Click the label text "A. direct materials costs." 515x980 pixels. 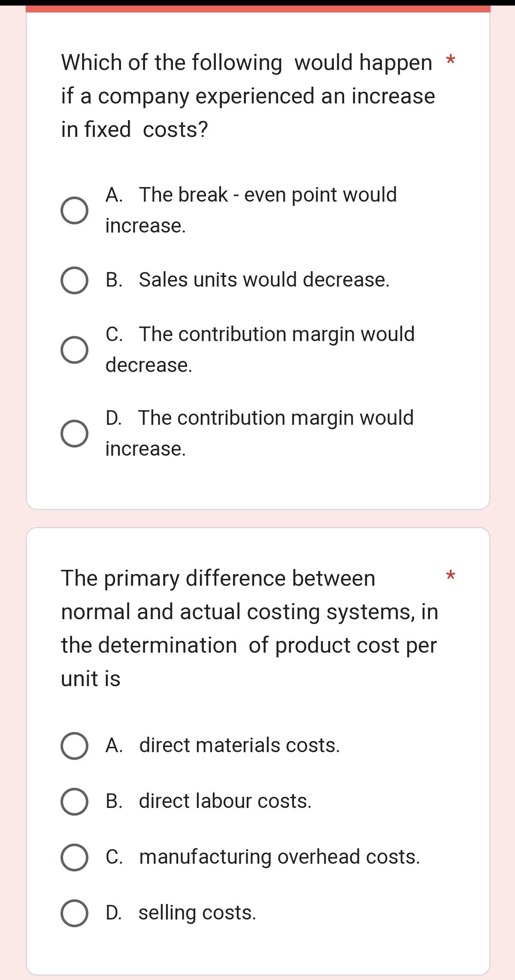pyautogui.click(x=223, y=745)
